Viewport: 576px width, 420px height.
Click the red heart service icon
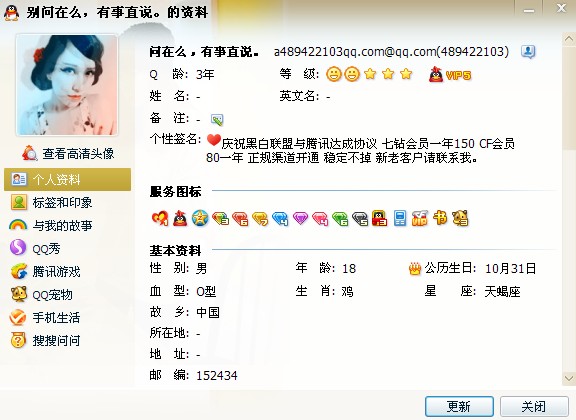tap(160, 218)
